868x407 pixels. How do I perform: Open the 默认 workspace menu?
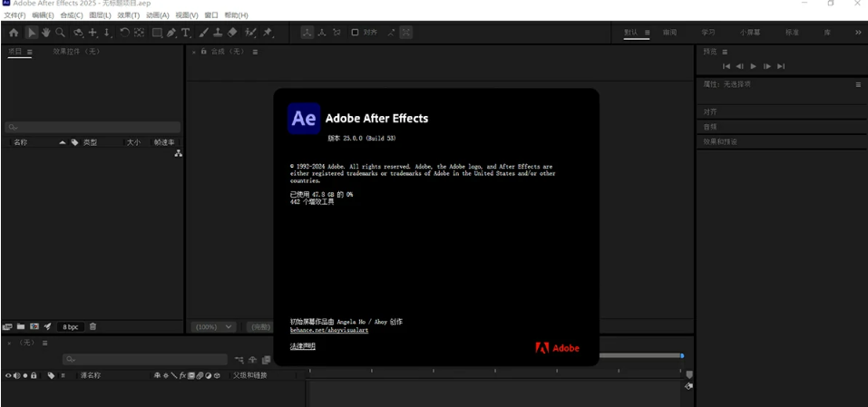click(x=647, y=33)
